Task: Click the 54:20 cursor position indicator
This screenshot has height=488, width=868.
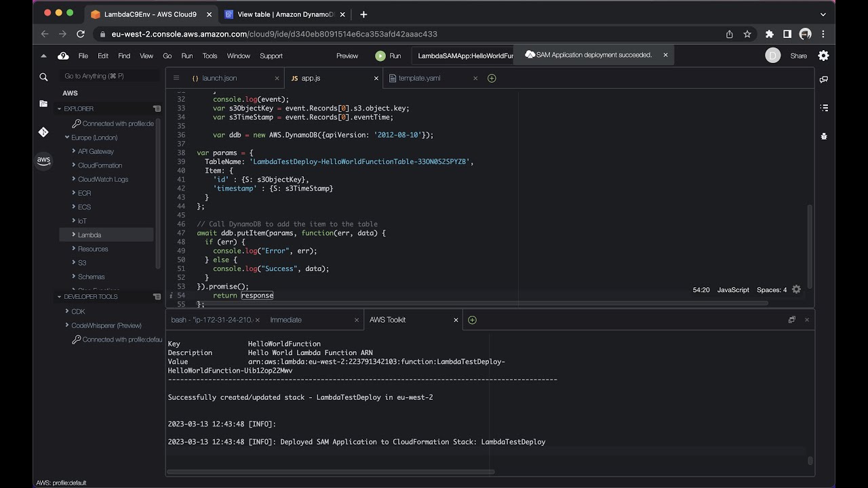Action: coord(701,290)
